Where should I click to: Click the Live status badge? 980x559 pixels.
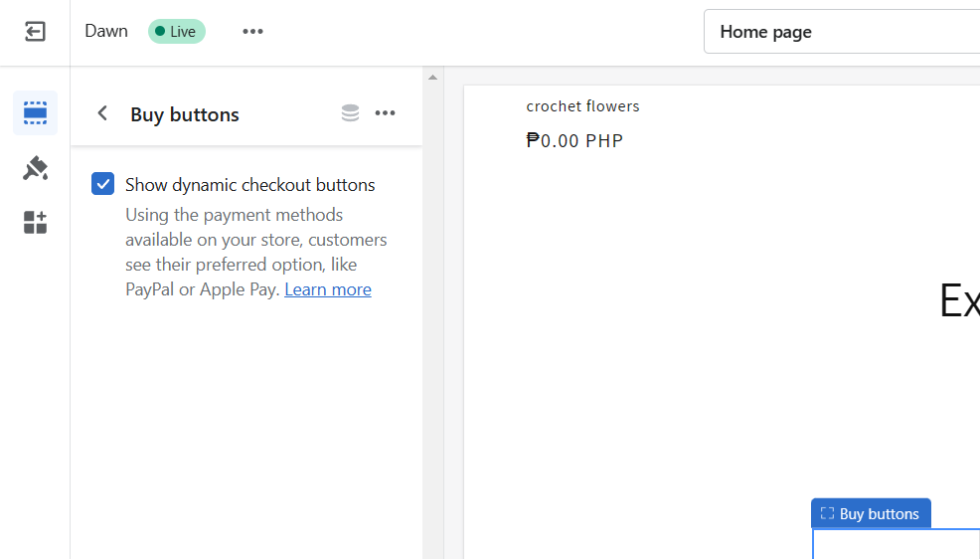[176, 31]
